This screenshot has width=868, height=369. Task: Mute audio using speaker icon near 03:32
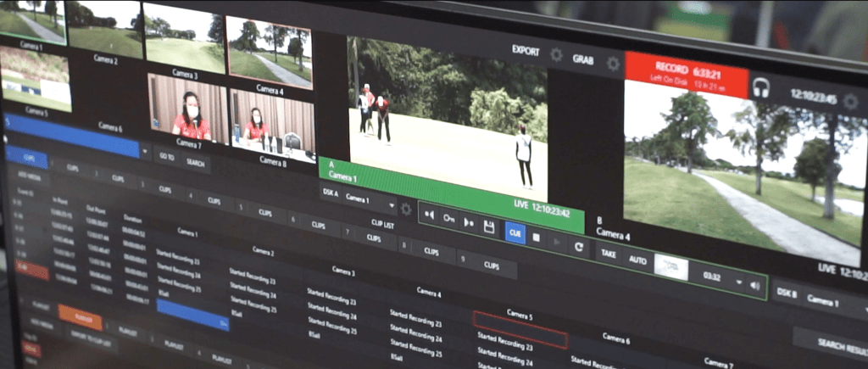[754, 286]
